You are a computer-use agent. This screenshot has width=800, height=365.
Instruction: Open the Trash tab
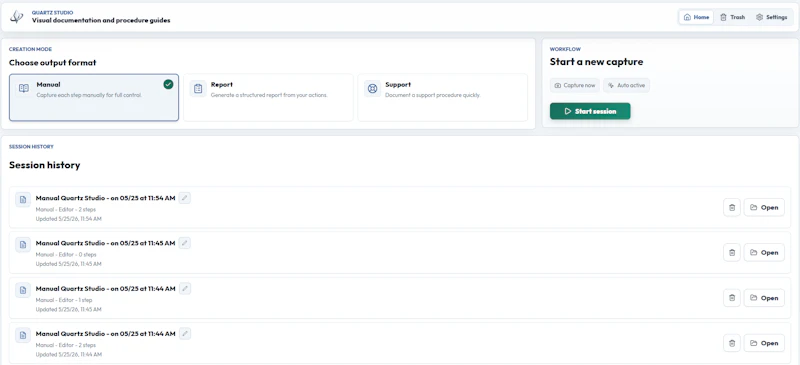(732, 17)
